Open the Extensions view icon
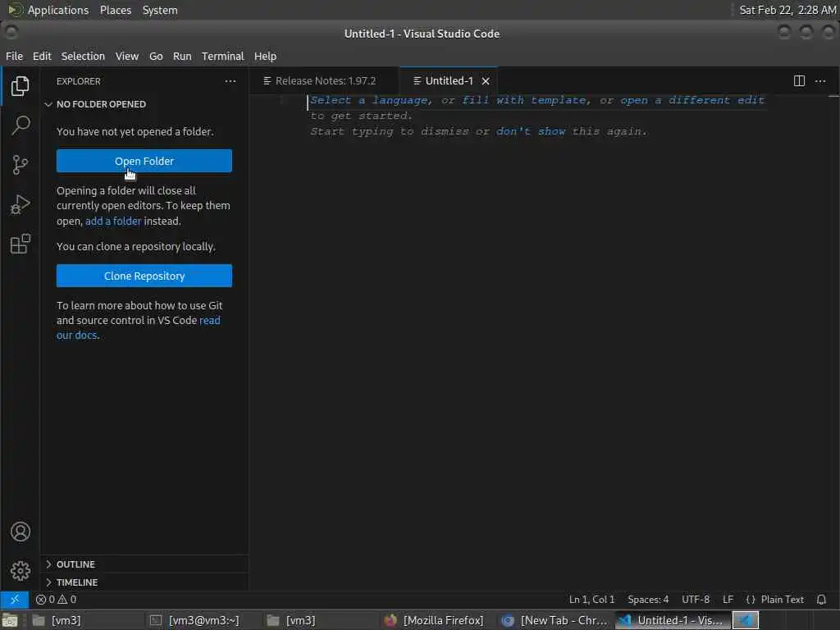Screen dimensions: 840x630 (x=20, y=244)
